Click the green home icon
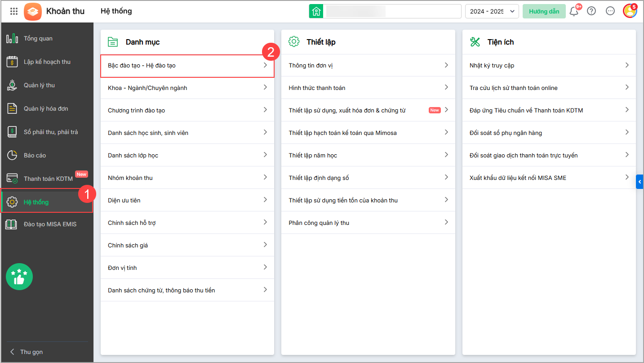This screenshot has height=363, width=644. point(316,11)
